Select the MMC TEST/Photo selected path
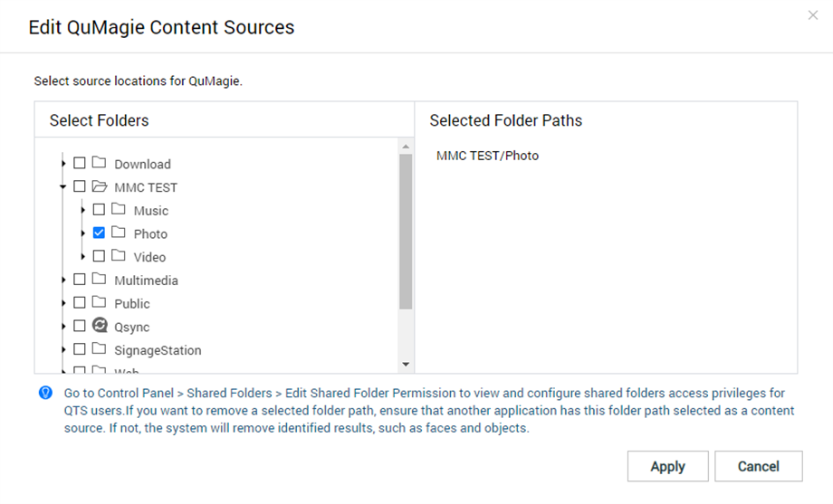 coord(487,156)
